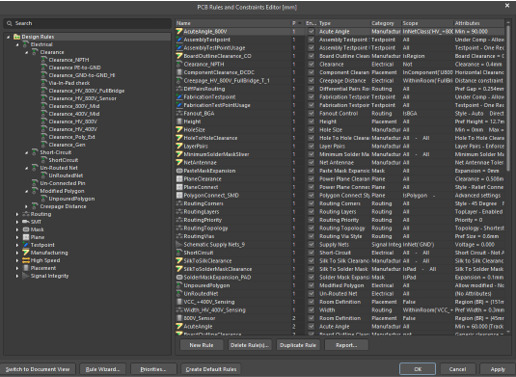Disable the ShortCircuit rule checkbox
This screenshot has height=377, width=516.
click(x=311, y=253)
